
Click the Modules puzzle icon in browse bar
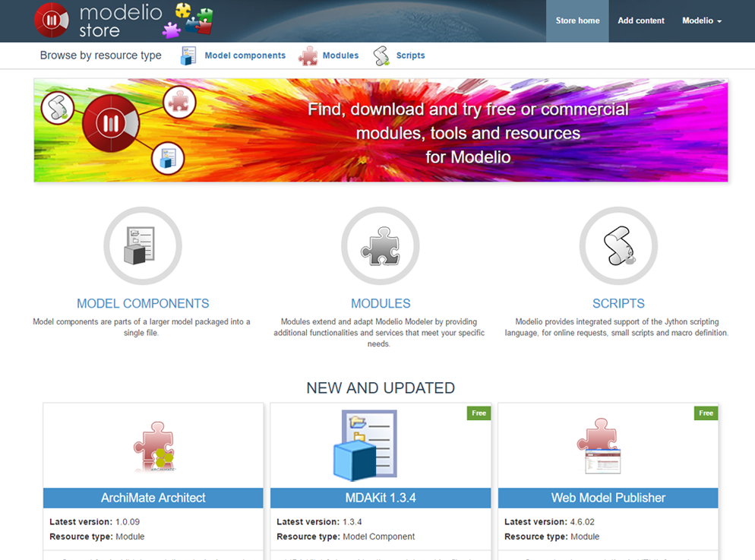[308, 56]
